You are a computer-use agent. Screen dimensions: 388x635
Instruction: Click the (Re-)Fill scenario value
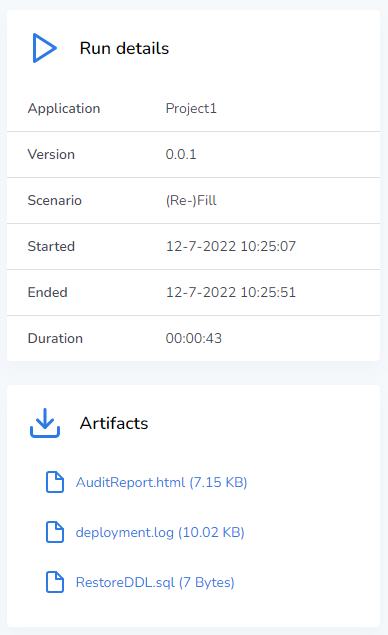click(x=191, y=200)
